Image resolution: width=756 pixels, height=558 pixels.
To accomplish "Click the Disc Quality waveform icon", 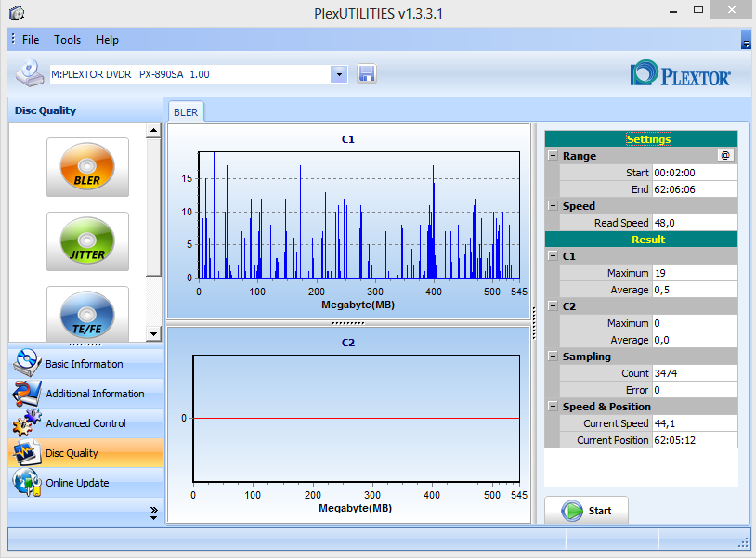I will tap(27, 452).
